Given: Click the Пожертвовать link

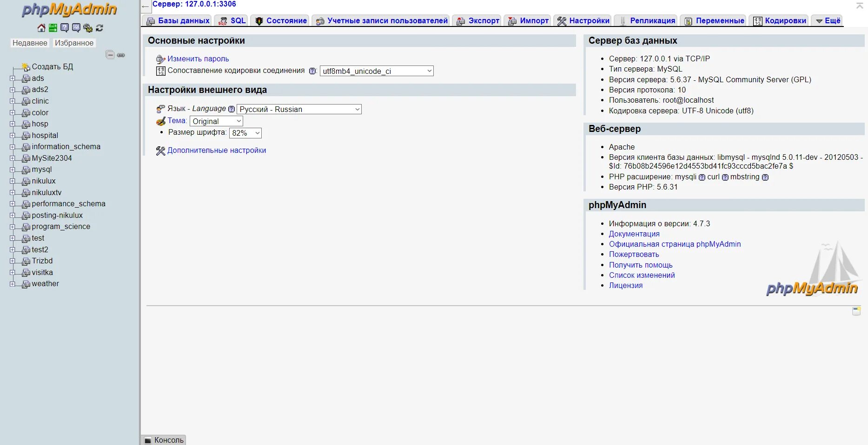Looking at the screenshot, I should 634,255.
